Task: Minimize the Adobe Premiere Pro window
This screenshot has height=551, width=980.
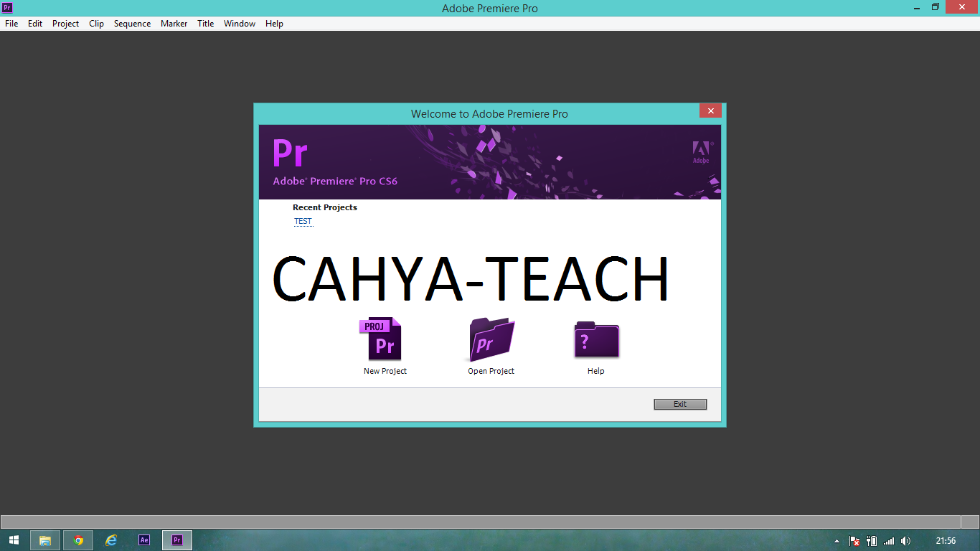Action: point(918,7)
